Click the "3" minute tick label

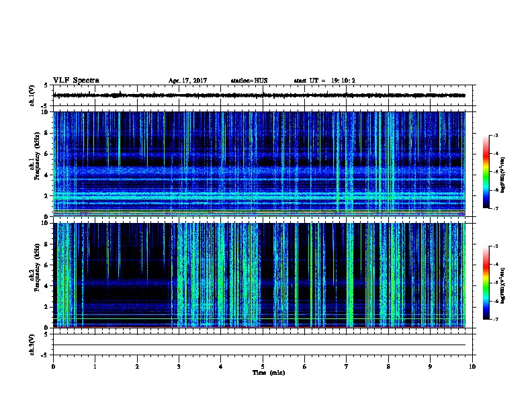179,367
